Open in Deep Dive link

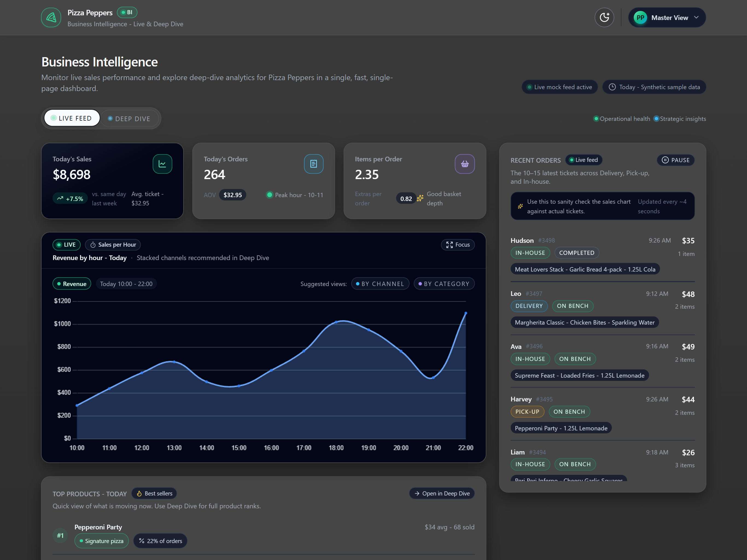[442, 494]
